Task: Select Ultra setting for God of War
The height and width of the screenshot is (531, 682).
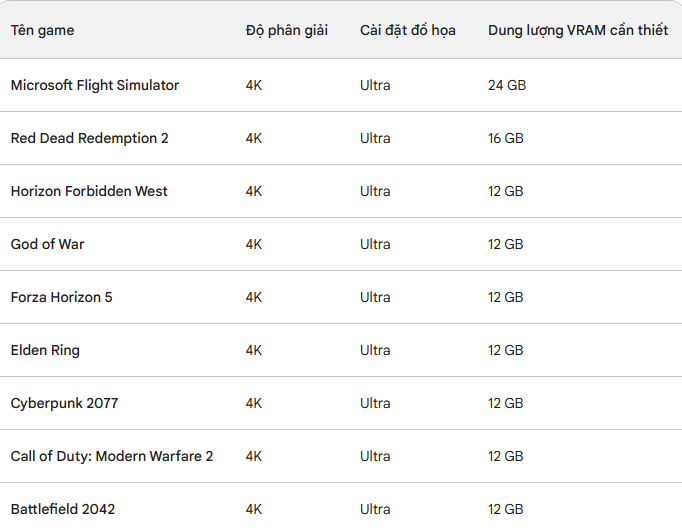Action: click(x=375, y=244)
